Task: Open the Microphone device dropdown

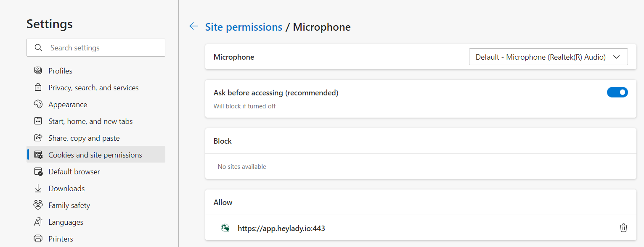Action: [548, 57]
